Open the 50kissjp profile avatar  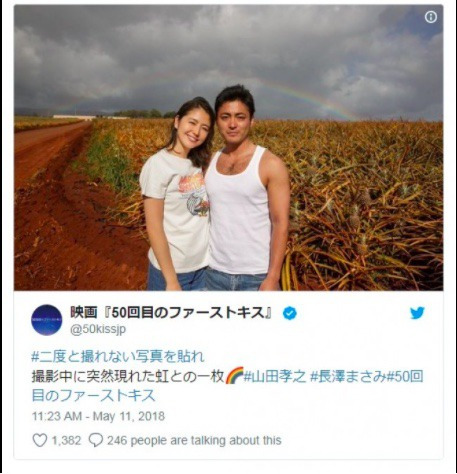(x=47, y=320)
